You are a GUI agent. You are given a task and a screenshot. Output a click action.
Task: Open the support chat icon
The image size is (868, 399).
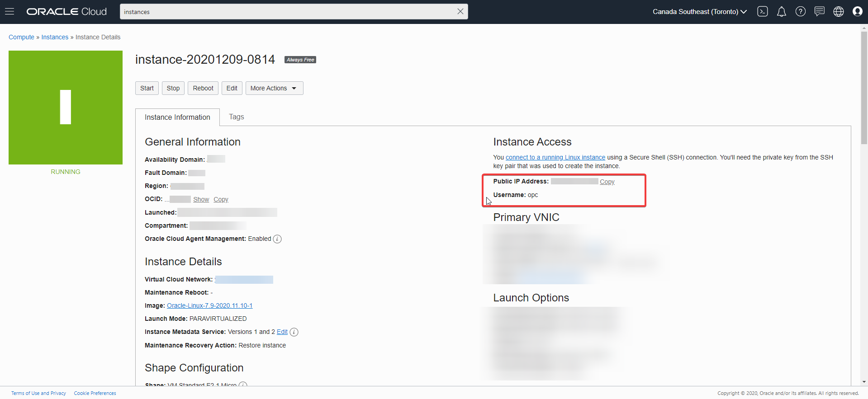pos(820,12)
